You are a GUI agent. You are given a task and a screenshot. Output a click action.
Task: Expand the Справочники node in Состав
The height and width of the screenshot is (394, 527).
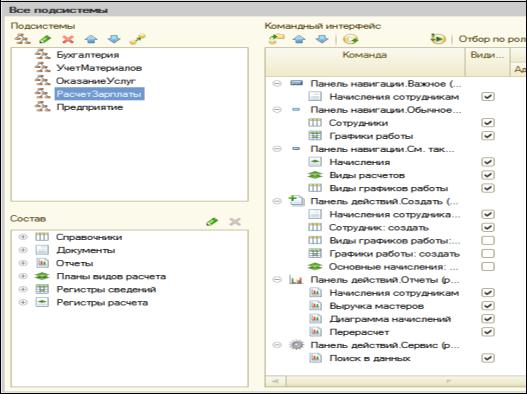coord(23,237)
